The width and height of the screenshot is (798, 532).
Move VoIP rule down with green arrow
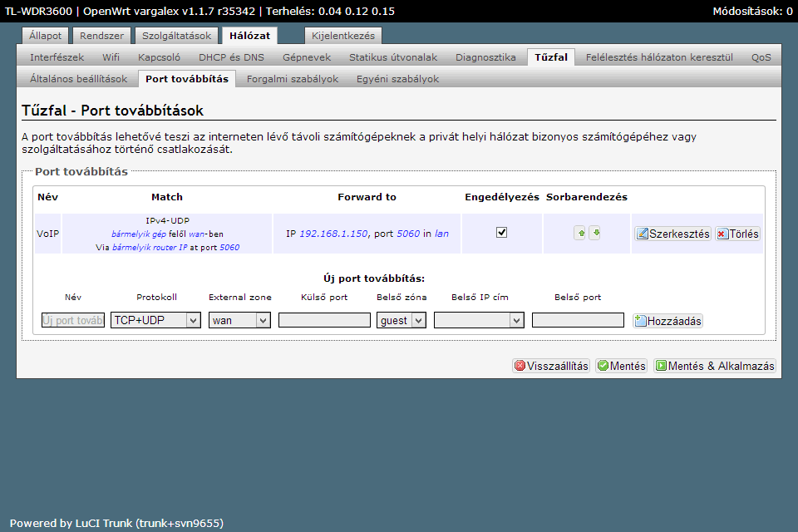pyautogui.click(x=595, y=234)
